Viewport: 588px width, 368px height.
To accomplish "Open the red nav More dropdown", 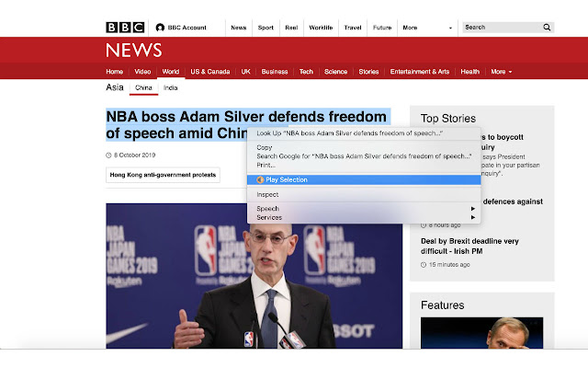I will click(502, 72).
